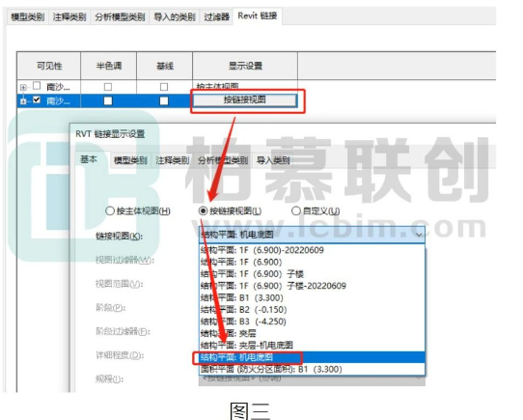Pick 结构平面: B3 (-4.250) from list
This screenshot has width=523, height=420.
[x=312, y=322]
